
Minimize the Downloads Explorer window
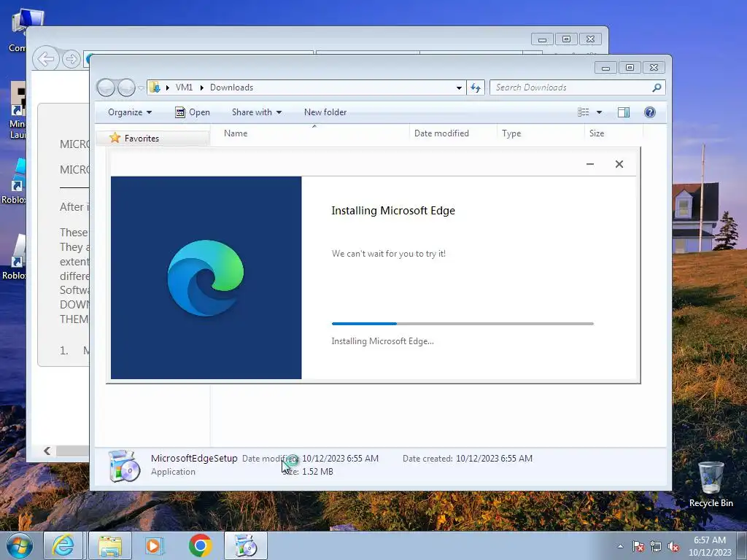[605, 68]
